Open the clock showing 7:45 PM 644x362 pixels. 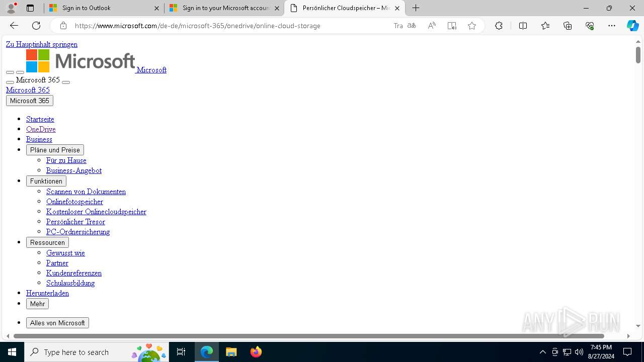[601, 352]
